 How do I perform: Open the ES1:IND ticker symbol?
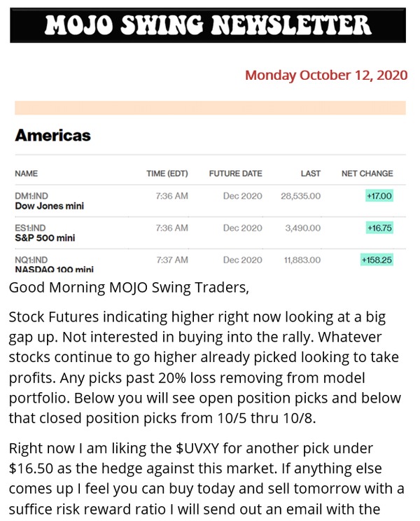[x=31, y=228]
